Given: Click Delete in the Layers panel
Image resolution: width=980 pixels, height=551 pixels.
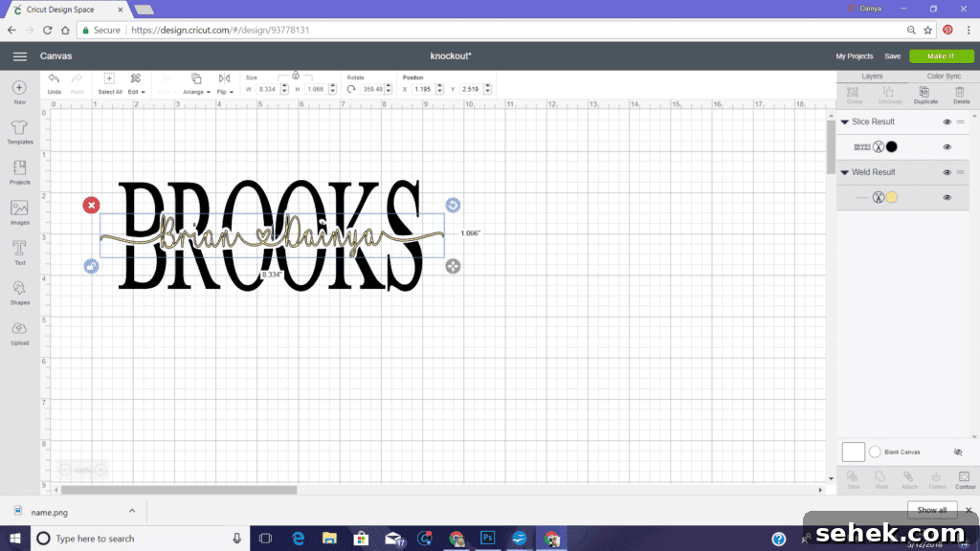Looking at the screenshot, I should point(961,96).
